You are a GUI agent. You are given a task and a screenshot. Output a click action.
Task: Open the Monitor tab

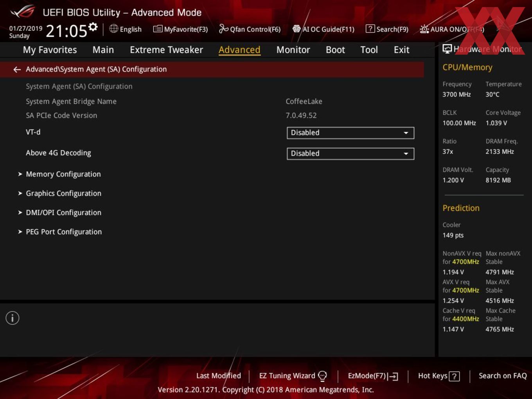click(x=293, y=50)
